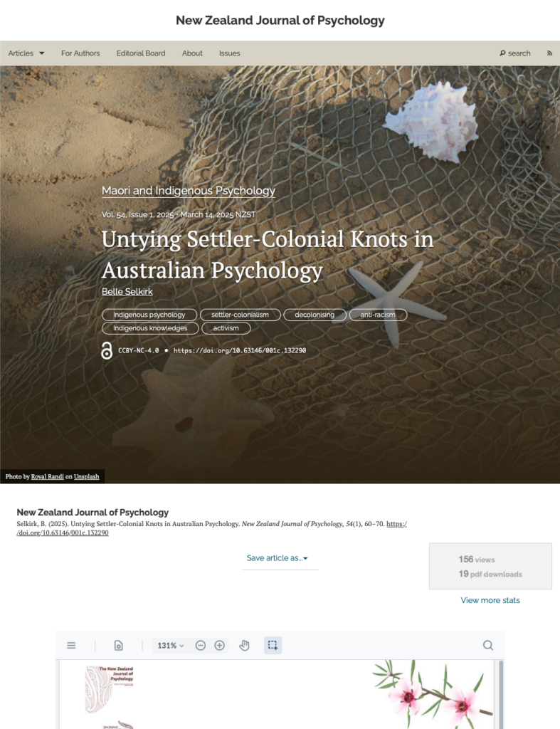Open the PDF viewer search icon

coord(488,645)
